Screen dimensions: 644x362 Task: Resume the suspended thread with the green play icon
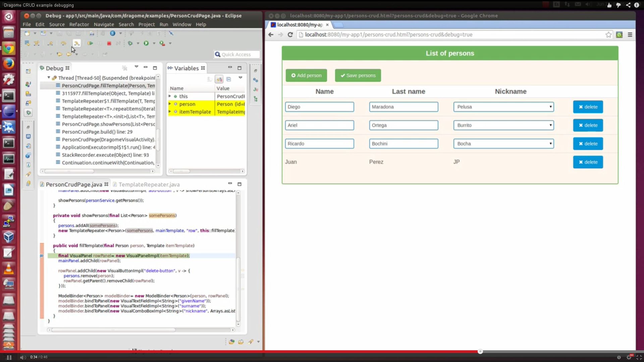[x=90, y=43]
